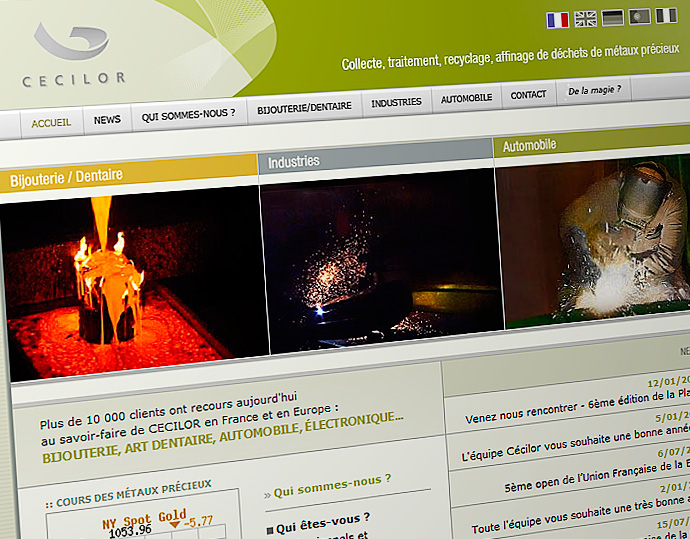Image resolution: width=690 pixels, height=539 pixels.
Task: Click the Qui sommes-nous ? section heading
Action: coord(332,485)
